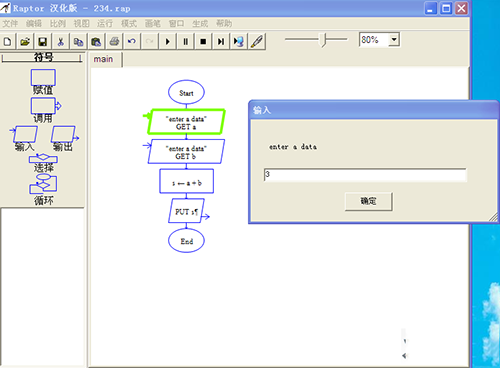The height and width of the screenshot is (368, 500).
Task: Click the Print icon in the toolbar
Action: [114, 42]
